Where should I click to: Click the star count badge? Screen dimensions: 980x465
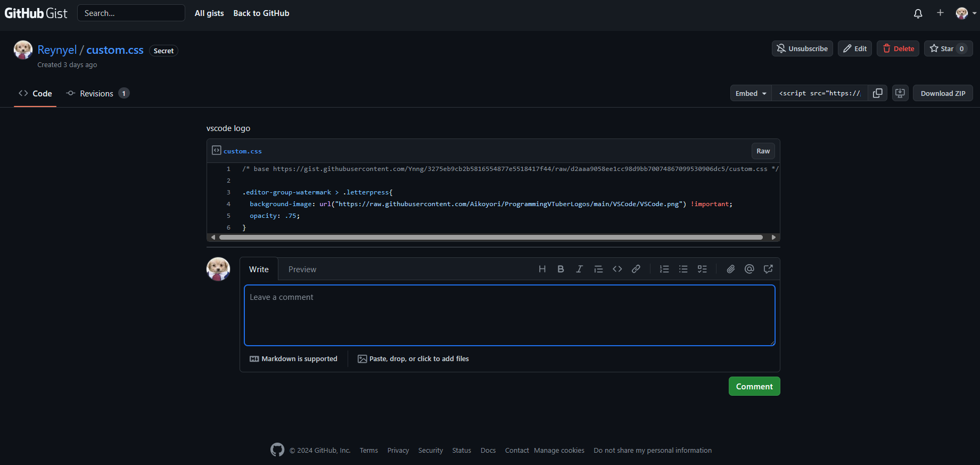[x=962, y=48]
